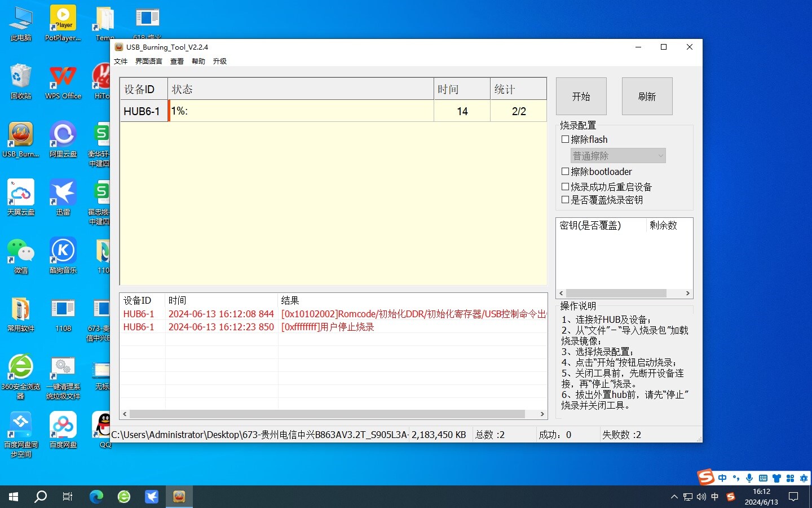Open 常用软件 desktop folder
Image resolution: width=812 pixels, height=508 pixels.
(x=21, y=314)
